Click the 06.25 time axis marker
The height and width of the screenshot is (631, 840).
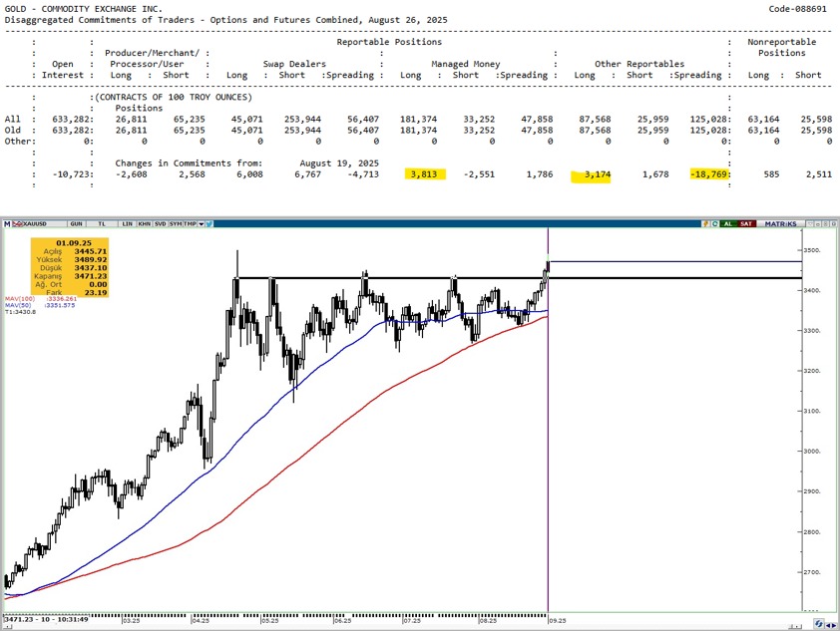coord(343,621)
